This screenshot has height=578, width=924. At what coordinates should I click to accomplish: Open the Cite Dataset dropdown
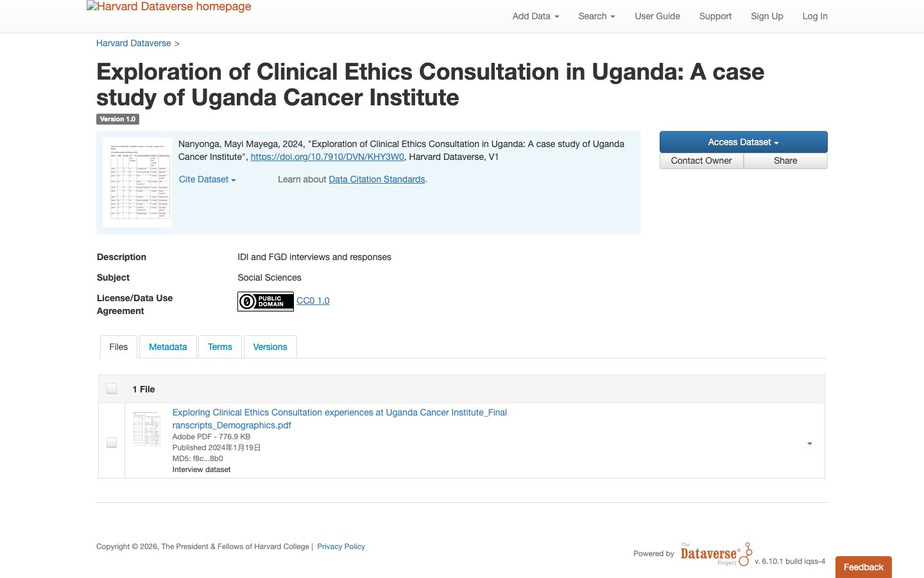pyautogui.click(x=207, y=179)
